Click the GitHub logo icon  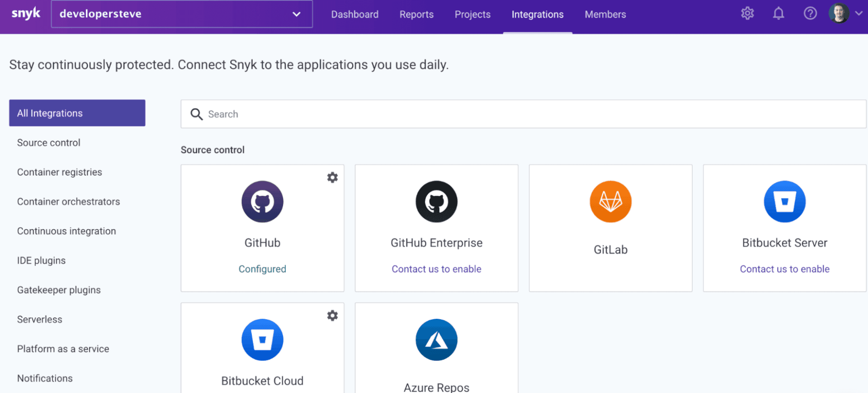click(x=262, y=202)
